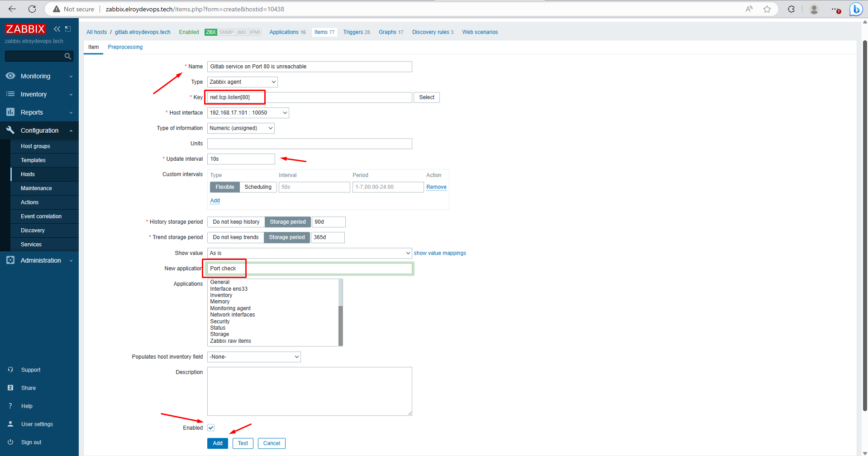Click the Update interval field
This screenshot has width=868, height=456.
click(x=241, y=159)
